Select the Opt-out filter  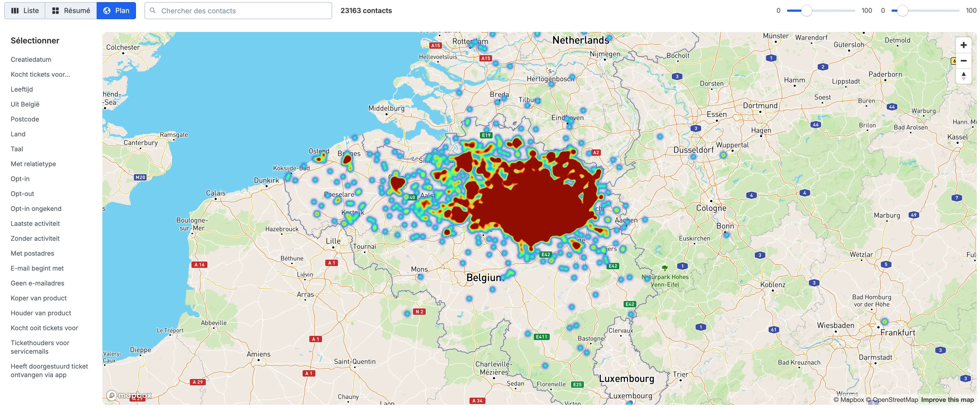click(x=22, y=194)
